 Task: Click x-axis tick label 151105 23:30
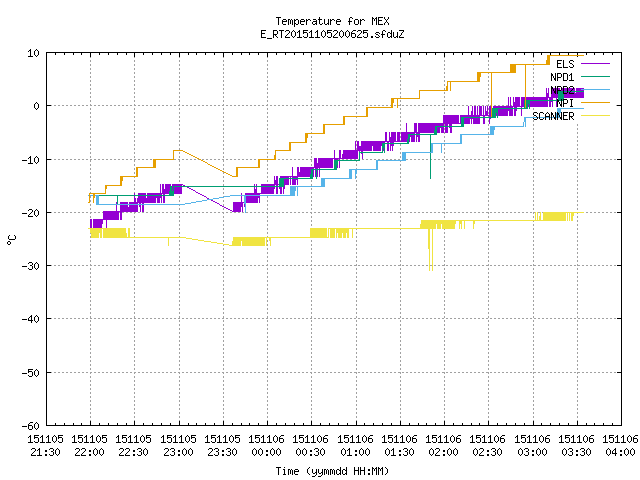click(222, 446)
